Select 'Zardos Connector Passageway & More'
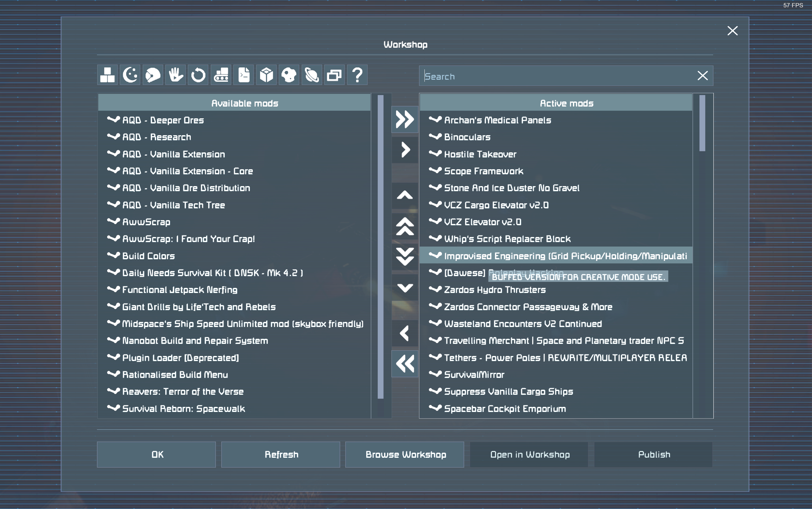Viewport: 812px width, 509px height. click(x=556, y=307)
